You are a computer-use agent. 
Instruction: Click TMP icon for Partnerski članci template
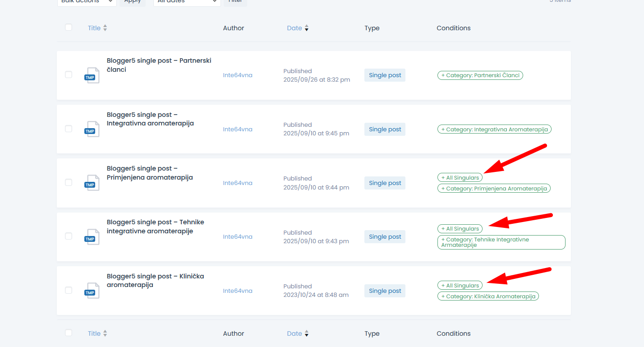point(92,75)
